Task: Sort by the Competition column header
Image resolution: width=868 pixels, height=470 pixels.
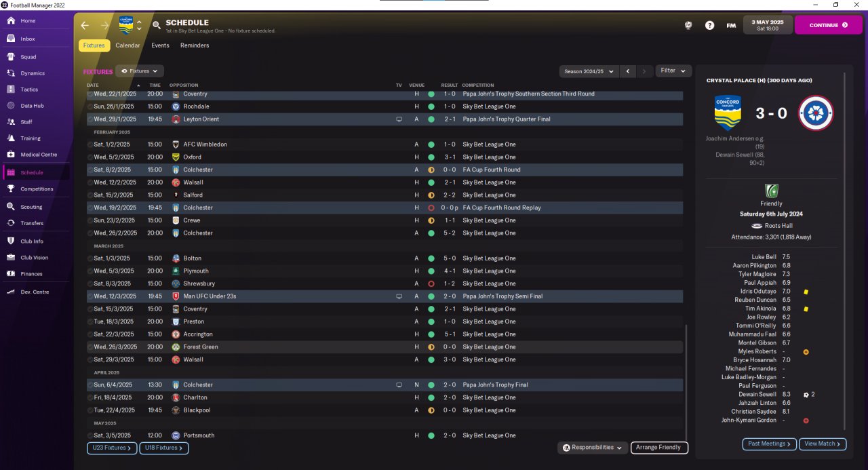Action: [x=478, y=85]
